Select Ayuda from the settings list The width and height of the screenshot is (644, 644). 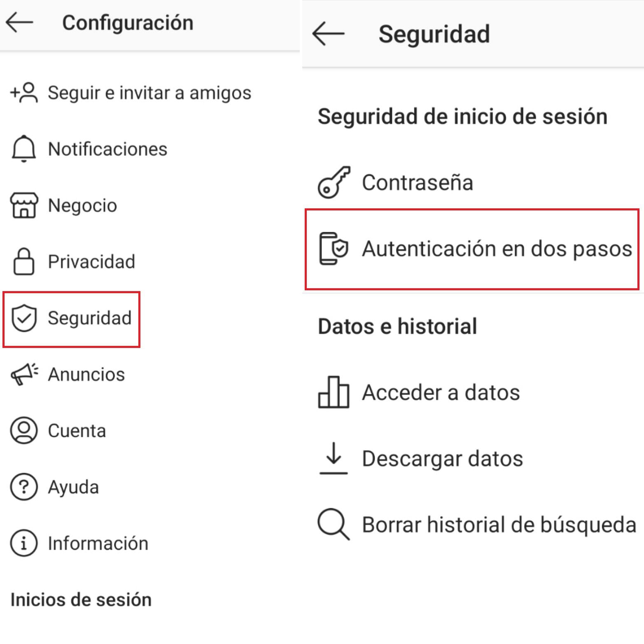coord(73,487)
